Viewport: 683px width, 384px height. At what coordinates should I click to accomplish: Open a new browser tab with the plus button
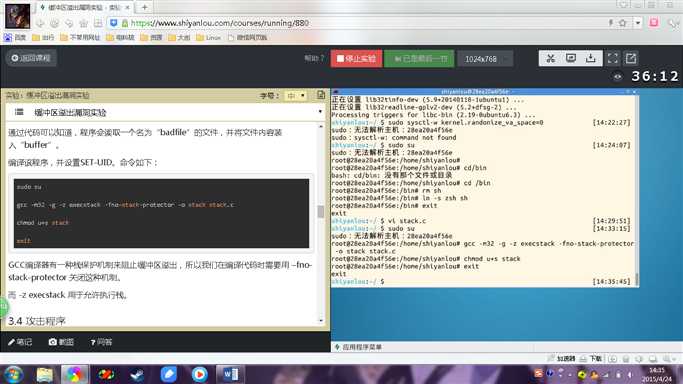pos(144,7)
